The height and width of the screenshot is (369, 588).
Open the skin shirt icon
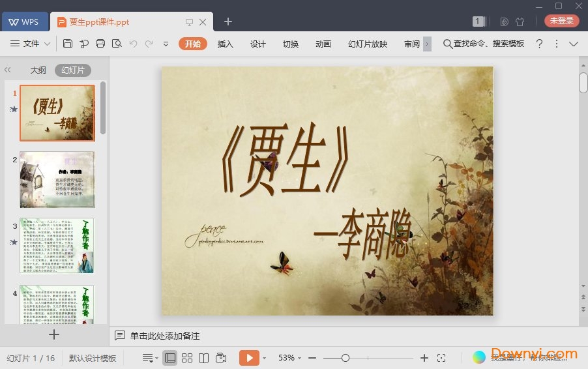click(520, 22)
